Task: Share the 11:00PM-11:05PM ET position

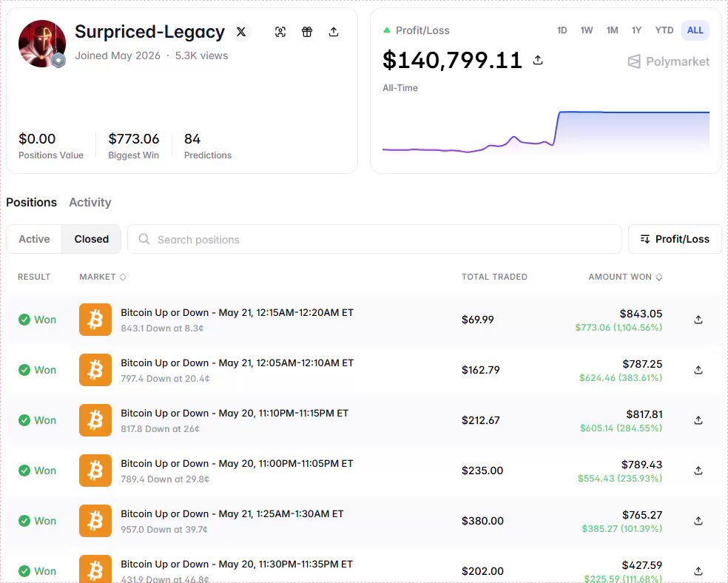Action: 698,471
